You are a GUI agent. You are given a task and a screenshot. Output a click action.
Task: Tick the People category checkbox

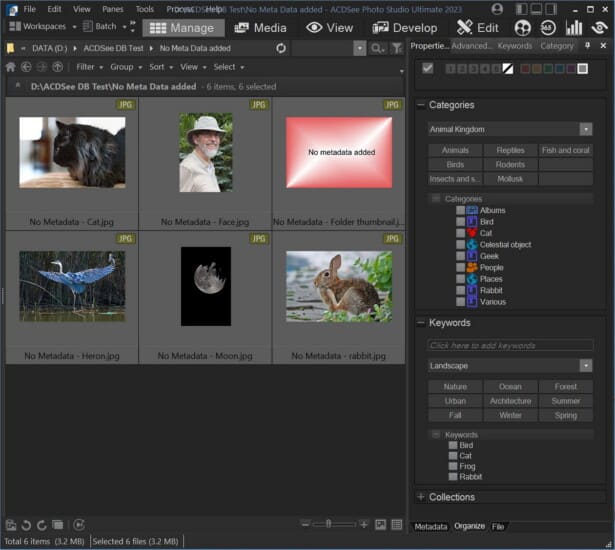pyautogui.click(x=460, y=267)
